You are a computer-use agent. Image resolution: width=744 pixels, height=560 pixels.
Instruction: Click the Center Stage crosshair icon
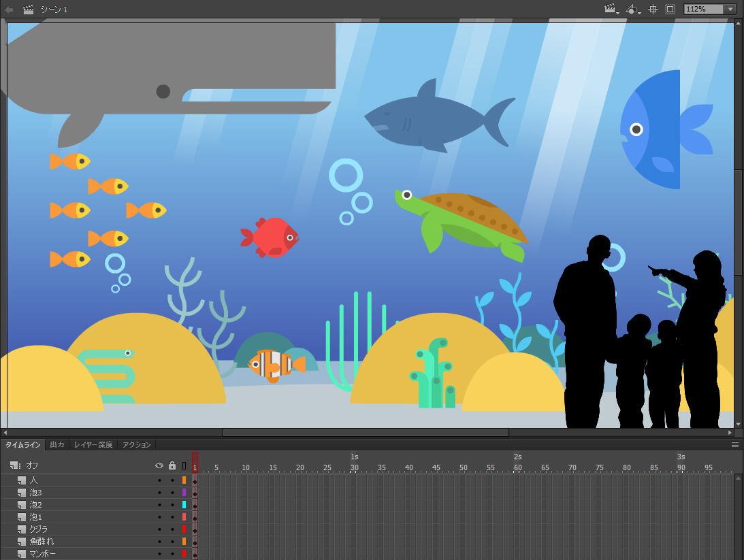653,10
